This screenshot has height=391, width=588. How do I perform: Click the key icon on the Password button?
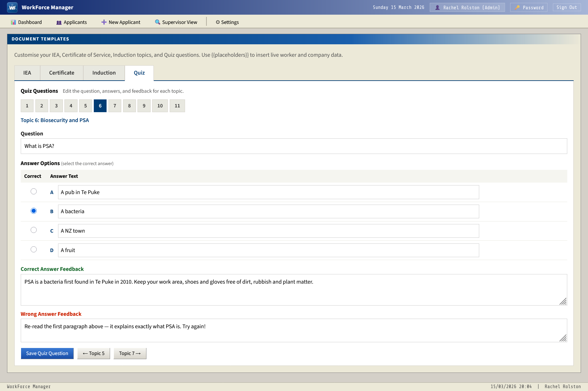[518, 7]
